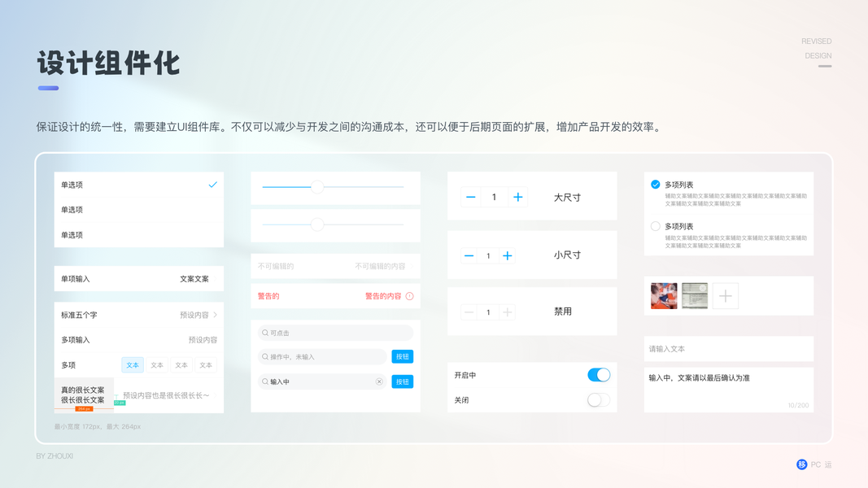Click the disabled minus icon of 禁用 stepper
Viewport: 868px width, 488px height.
pos(469,312)
